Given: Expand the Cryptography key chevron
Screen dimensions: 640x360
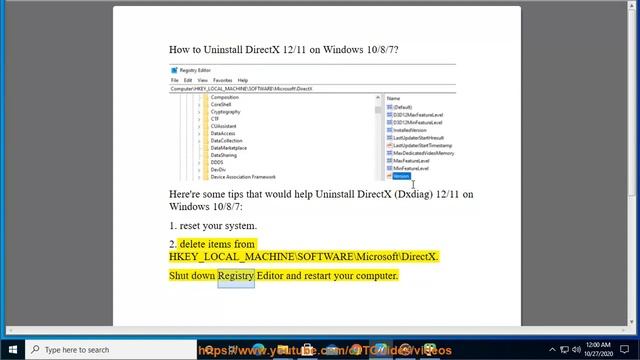Looking at the screenshot, I should pyautogui.click(x=199, y=112).
